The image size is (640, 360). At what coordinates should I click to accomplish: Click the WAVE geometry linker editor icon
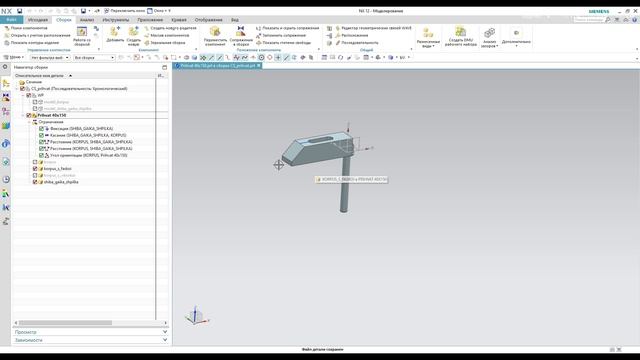click(338, 28)
